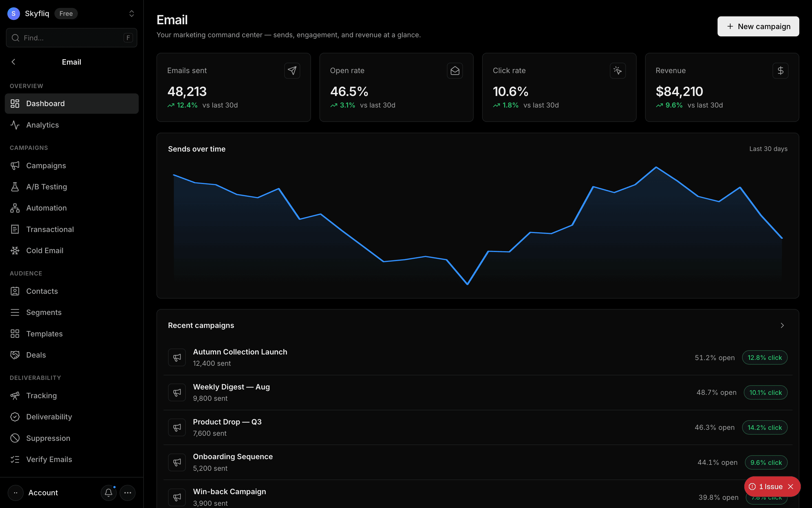Click the 14.2% click badge

pos(765,427)
